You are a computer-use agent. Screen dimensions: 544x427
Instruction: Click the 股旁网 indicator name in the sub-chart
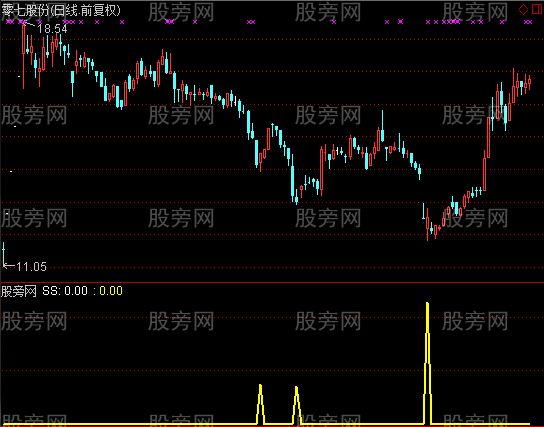(x=19, y=291)
